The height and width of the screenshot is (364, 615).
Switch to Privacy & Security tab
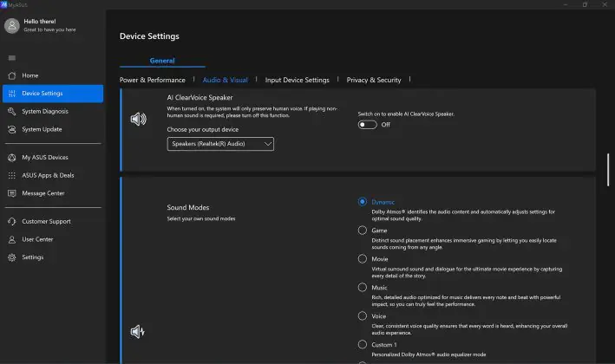pyautogui.click(x=374, y=80)
